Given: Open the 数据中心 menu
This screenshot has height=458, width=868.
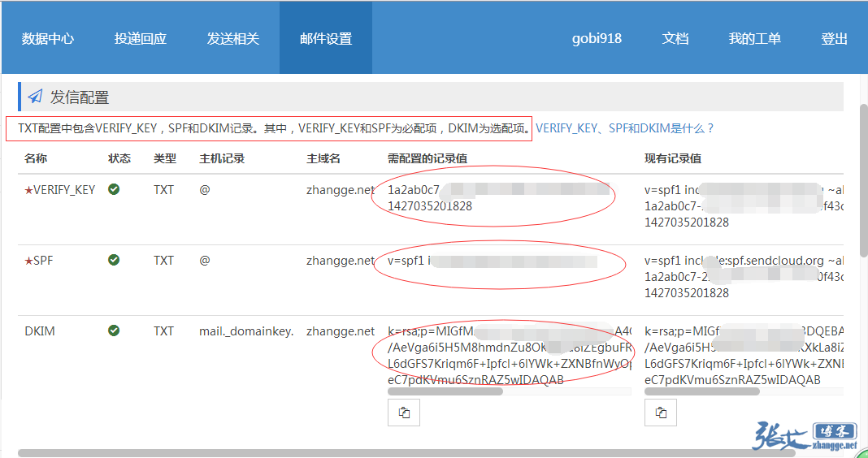Looking at the screenshot, I should [x=48, y=38].
